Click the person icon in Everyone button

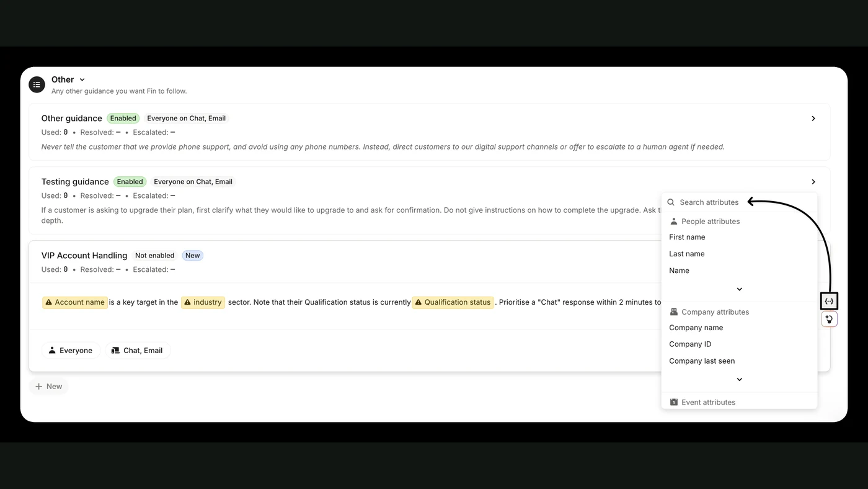(52, 351)
